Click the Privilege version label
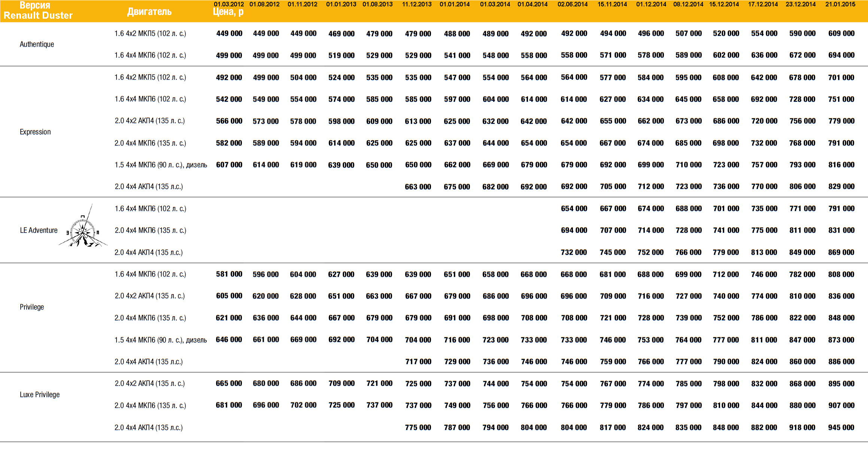 pyautogui.click(x=32, y=307)
